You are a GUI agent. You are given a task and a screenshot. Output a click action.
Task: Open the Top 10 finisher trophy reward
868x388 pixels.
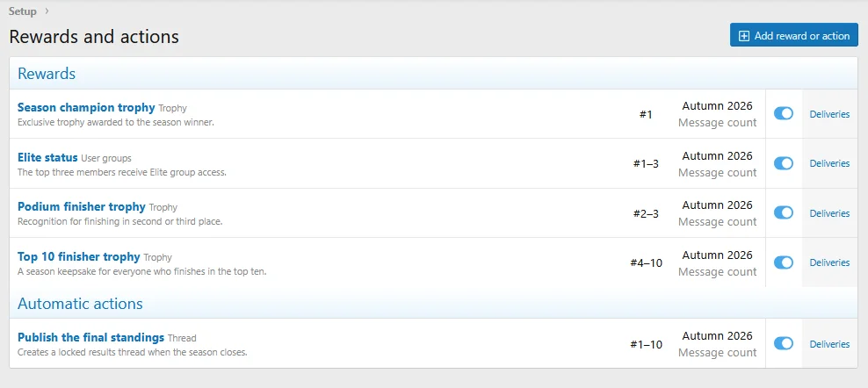pyautogui.click(x=78, y=256)
